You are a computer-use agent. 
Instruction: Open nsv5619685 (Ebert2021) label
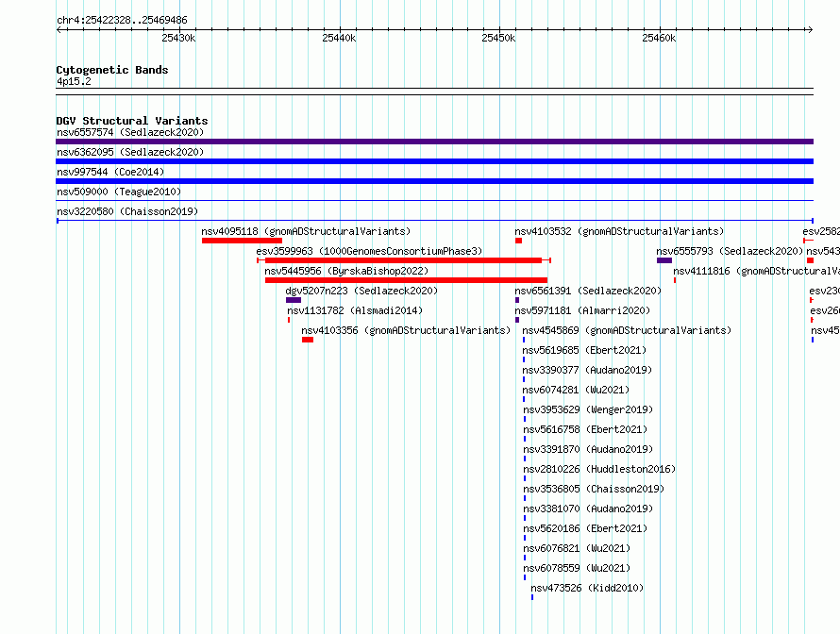[584, 350]
